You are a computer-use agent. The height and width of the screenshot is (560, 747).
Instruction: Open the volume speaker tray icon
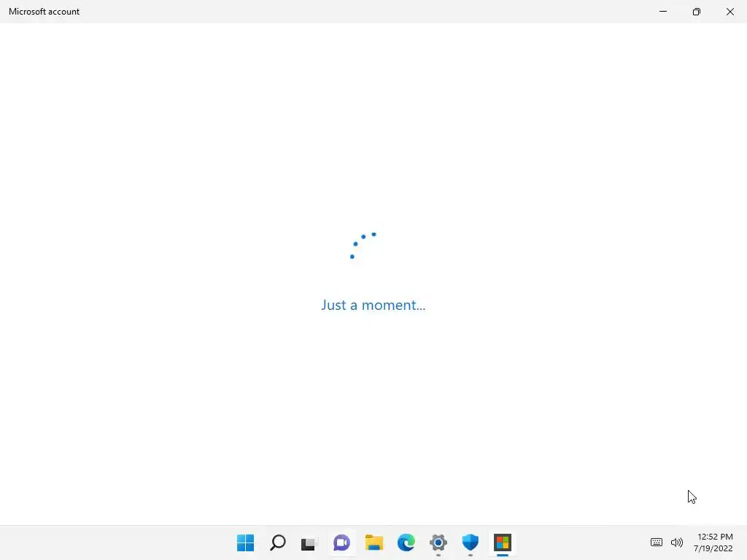pyautogui.click(x=676, y=542)
